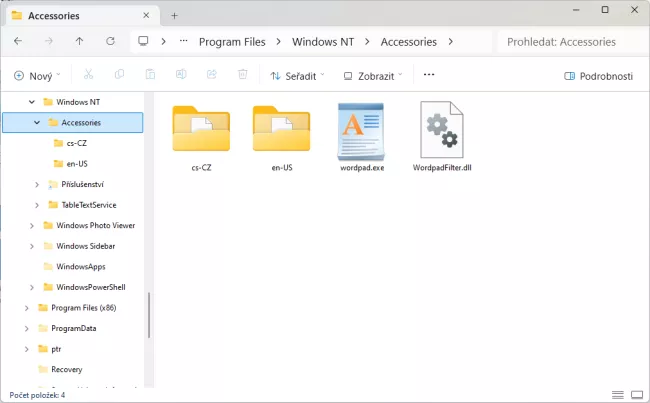Navigate to Program Files in breadcrumb
This screenshot has height=403, width=650.
232,42
